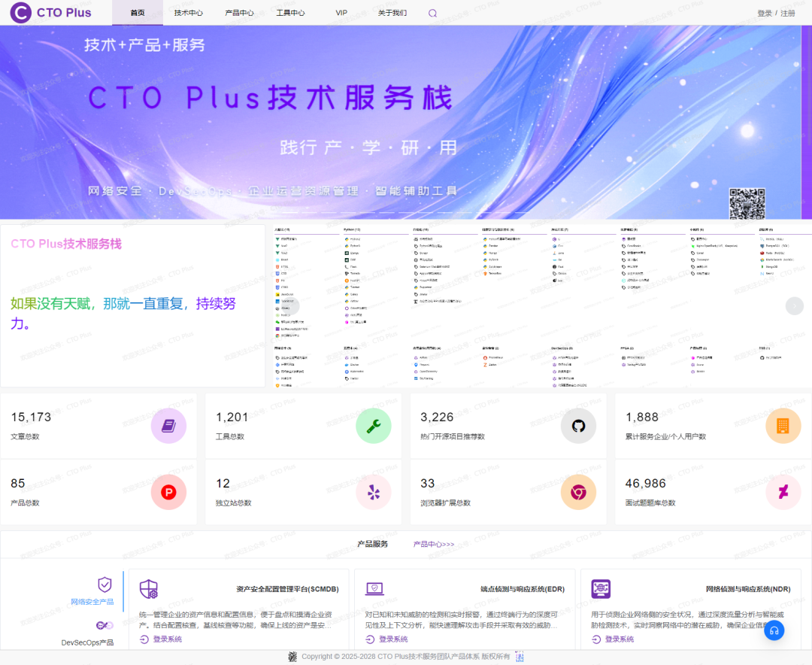Click the purple book icon for 文章总数
The width and height of the screenshot is (812, 665).
168,426
